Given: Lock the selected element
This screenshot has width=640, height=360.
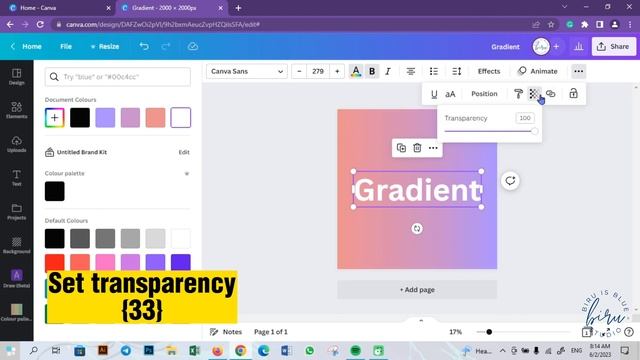Looking at the screenshot, I should coord(573,93).
